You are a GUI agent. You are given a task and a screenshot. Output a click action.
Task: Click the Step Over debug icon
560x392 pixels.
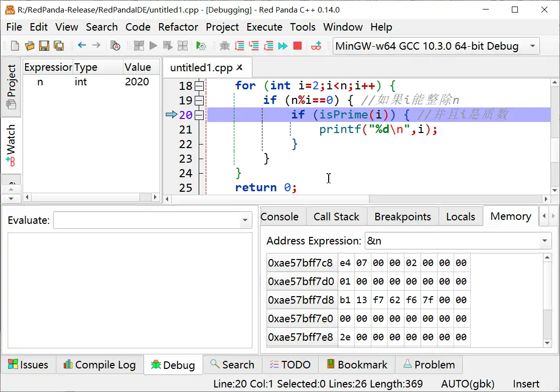point(240,46)
